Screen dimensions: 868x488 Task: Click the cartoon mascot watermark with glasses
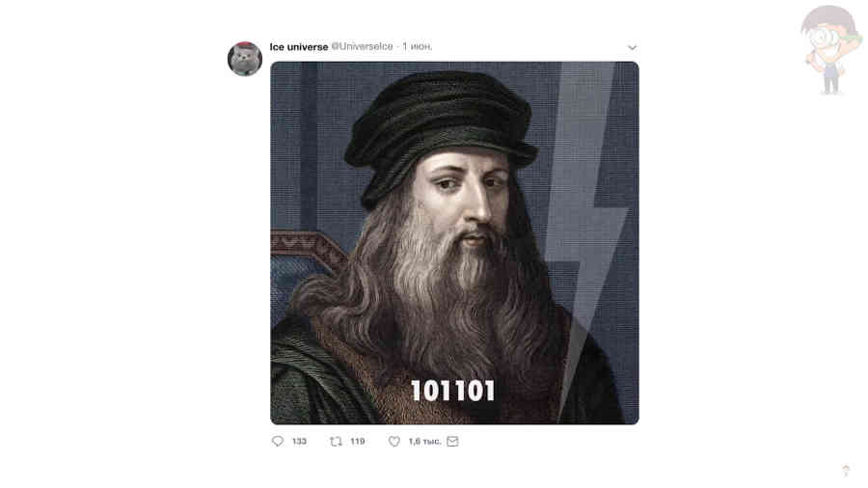tap(830, 50)
